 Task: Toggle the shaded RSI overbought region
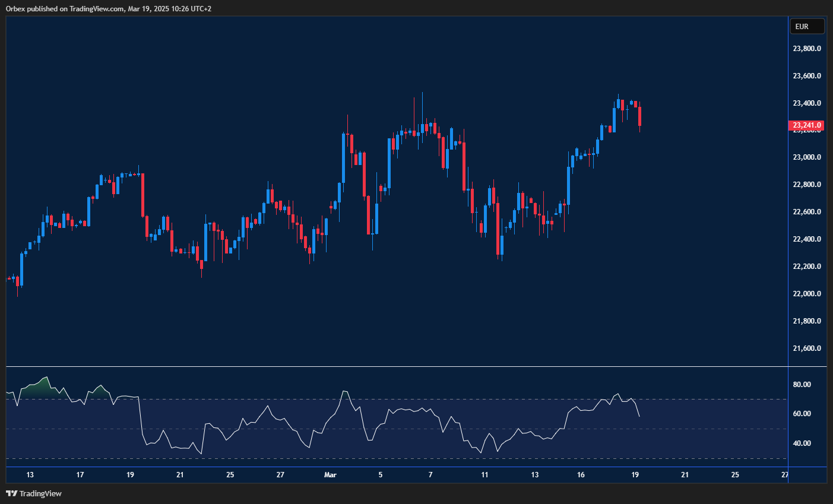(x=36, y=389)
